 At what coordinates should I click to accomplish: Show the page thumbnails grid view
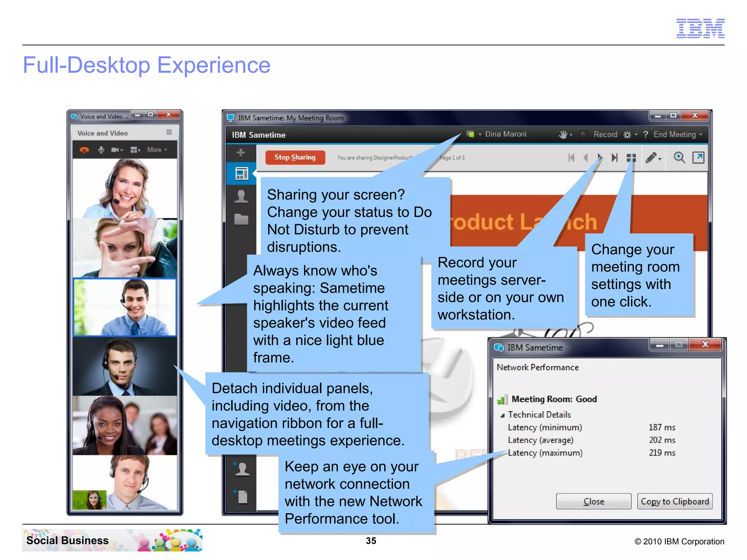pos(631,158)
